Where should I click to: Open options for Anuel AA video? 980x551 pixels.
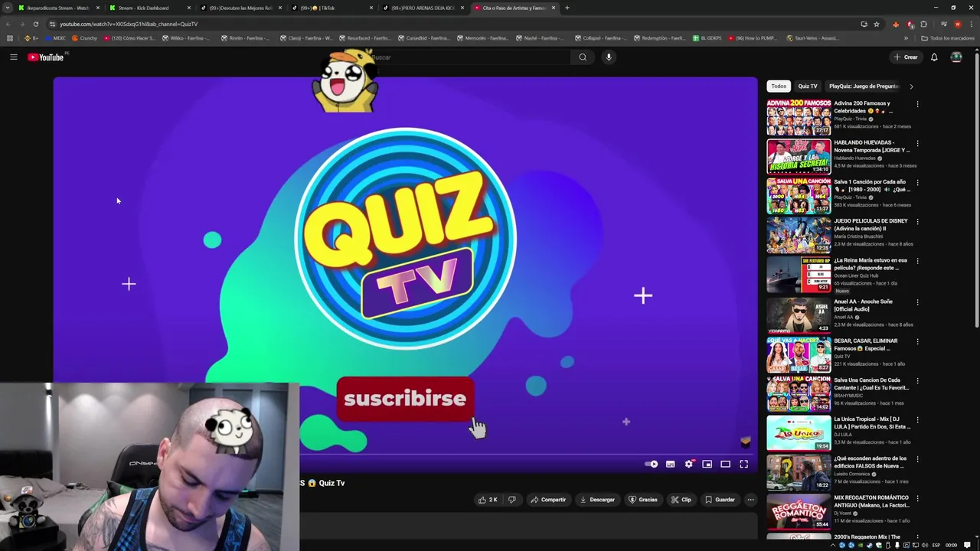[x=917, y=302]
